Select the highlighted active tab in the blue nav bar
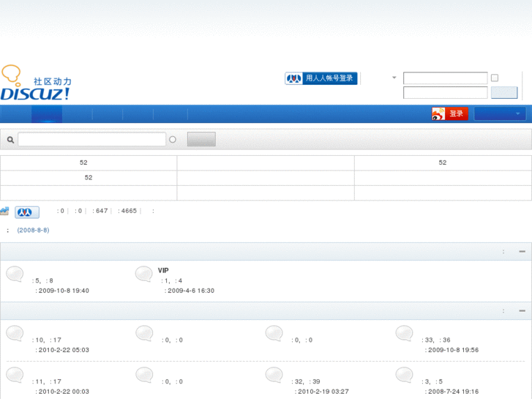Image resolution: width=532 pixels, height=399 pixels. (x=47, y=114)
